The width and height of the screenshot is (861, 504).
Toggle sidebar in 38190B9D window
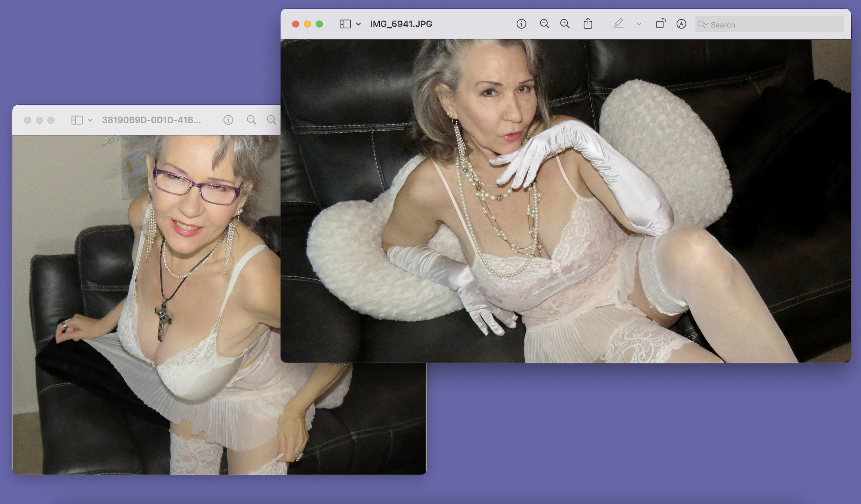click(77, 120)
